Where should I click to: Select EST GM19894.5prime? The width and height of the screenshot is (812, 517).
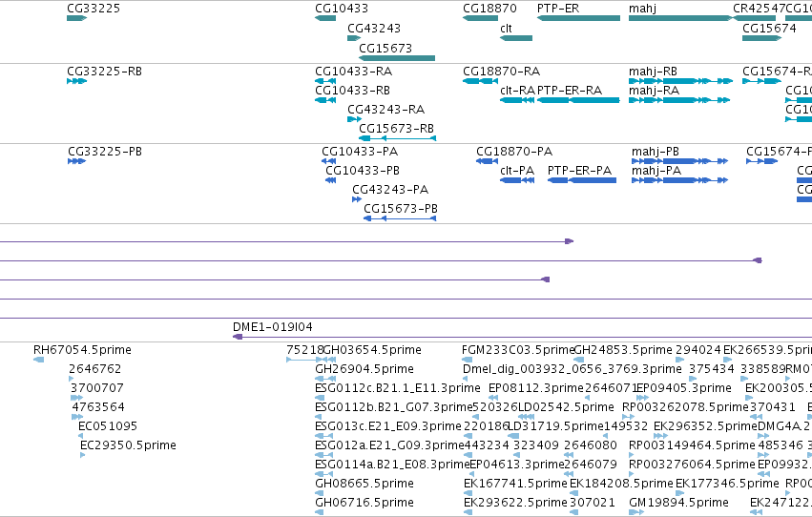[678, 503]
